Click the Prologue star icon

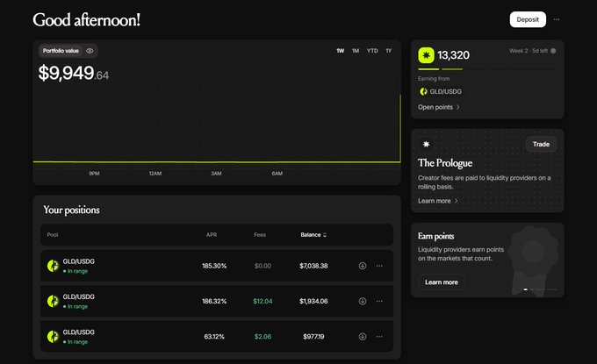426,144
